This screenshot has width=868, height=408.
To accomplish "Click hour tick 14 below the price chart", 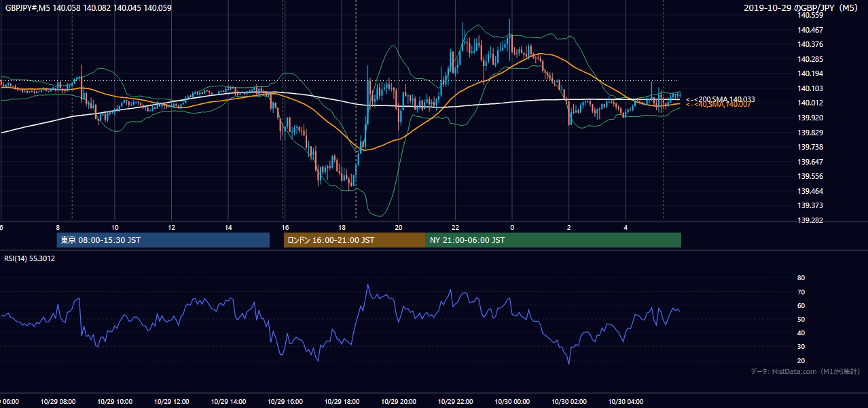I will pos(228,227).
